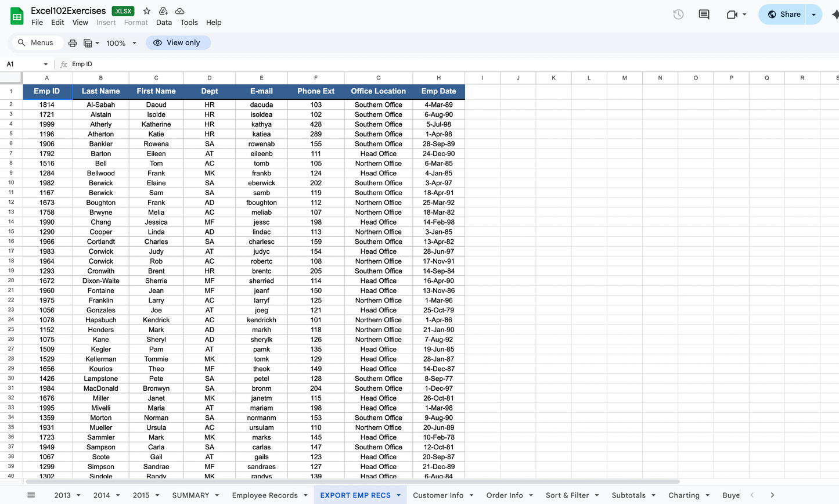Expand the Share button dropdown arrow
The height and width of the screenshot is (504, 839).
tap(813, 14)
